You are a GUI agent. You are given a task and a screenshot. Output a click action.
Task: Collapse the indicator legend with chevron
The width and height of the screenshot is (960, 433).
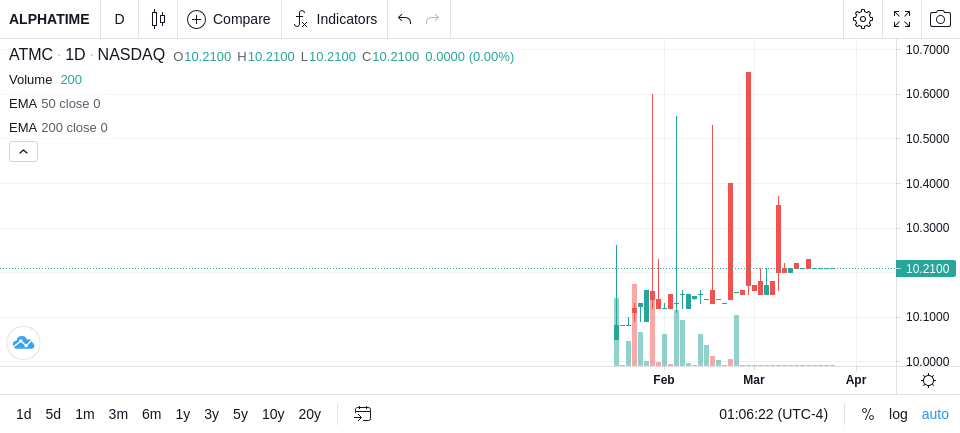[23, 151]
